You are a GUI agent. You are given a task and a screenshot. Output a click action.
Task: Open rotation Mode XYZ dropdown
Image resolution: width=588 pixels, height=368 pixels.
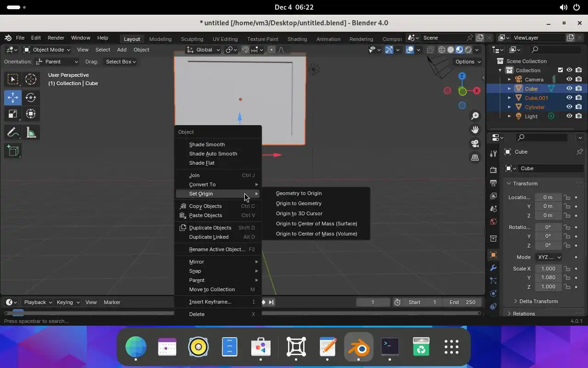pos(548,257)
